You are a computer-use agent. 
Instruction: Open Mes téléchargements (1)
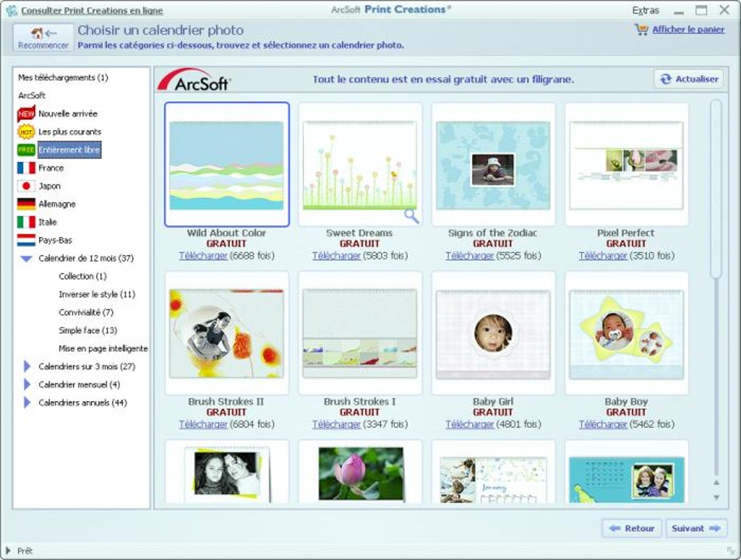click(x=63, y=77)
